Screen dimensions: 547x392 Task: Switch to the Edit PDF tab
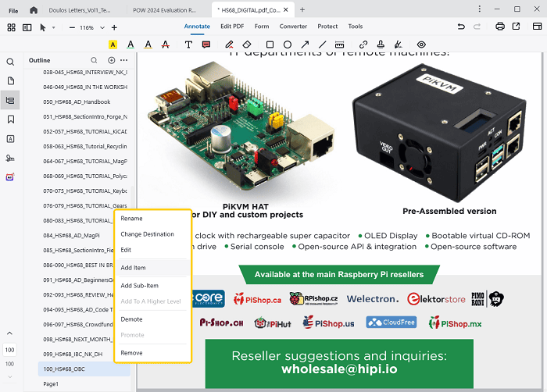(x=232, y=27)
